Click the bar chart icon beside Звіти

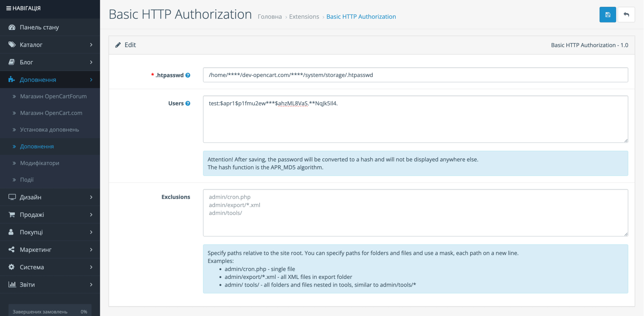tap(12, 285)
